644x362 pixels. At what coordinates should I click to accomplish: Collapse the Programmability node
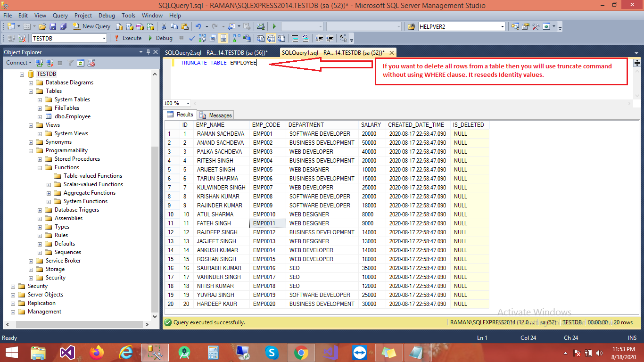click(30, 150)
